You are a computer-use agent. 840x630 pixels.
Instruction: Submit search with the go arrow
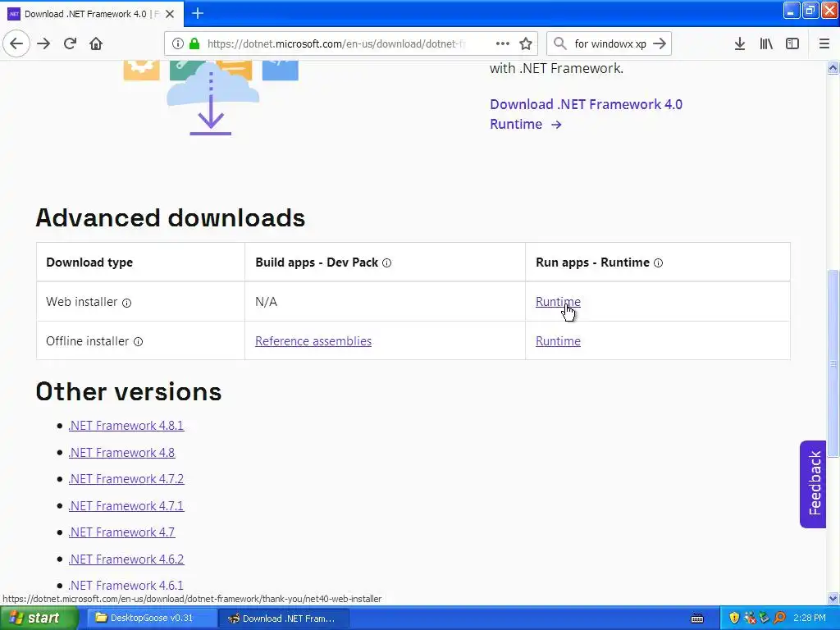pos(660,43)
